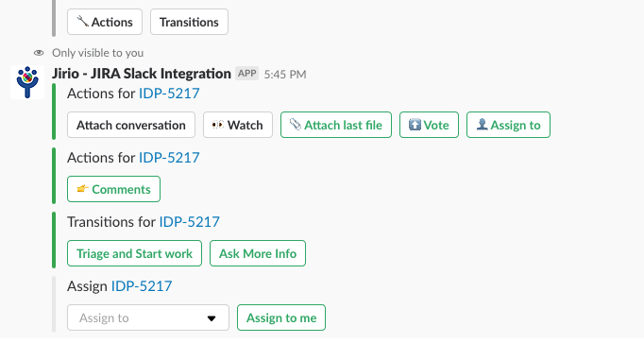Expand the Assign to dropdown
This screenshot has height=343, width=644.
click(x=148, y=317)
